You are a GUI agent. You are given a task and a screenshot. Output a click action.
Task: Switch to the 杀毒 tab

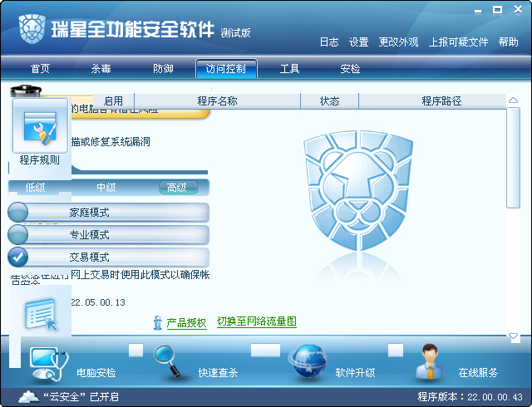point(101,69)
